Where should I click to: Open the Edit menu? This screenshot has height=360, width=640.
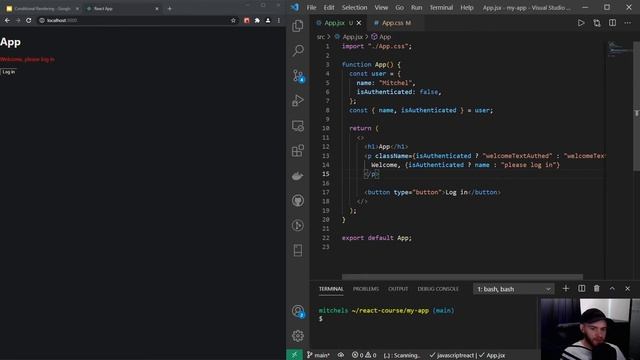point(329,7)
